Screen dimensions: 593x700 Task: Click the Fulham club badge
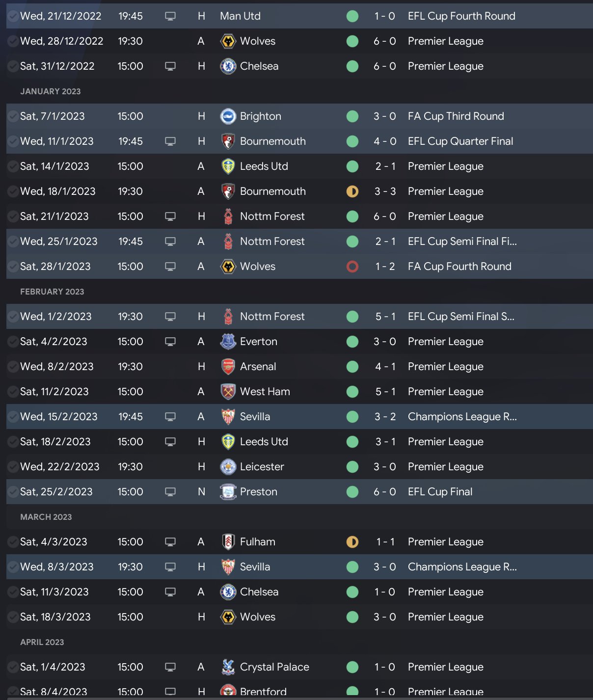coord(228,542)
